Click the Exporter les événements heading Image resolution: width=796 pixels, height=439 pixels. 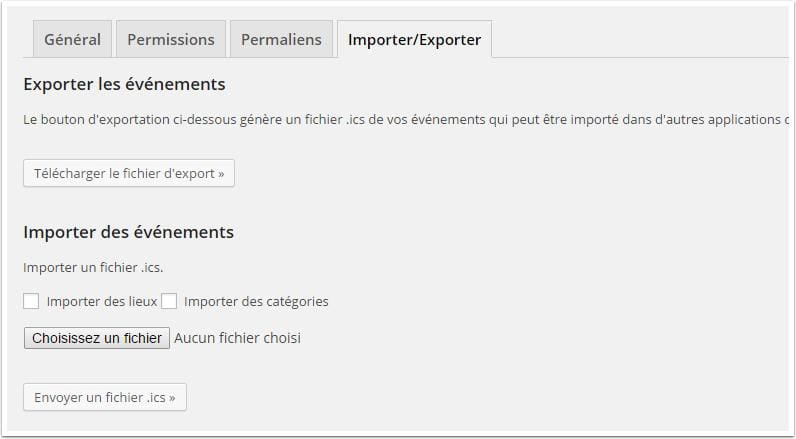pos(124,84)
